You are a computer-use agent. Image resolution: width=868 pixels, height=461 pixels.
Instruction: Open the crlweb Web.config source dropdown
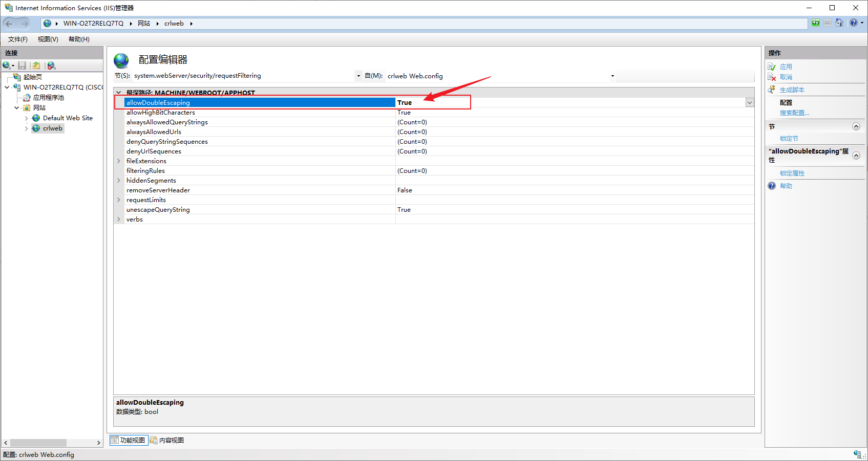click(612, 76)
